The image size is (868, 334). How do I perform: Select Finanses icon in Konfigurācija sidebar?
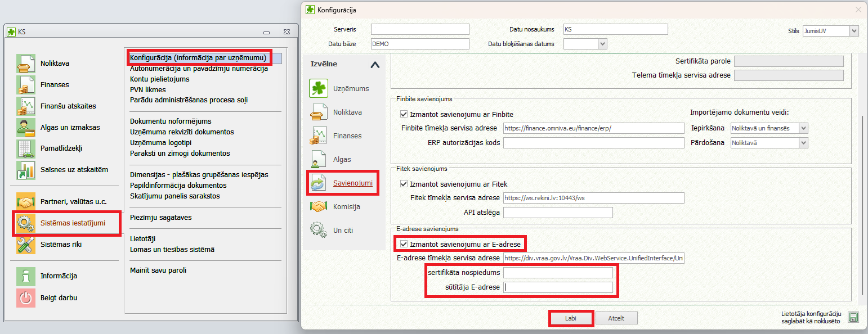(319, 136)
